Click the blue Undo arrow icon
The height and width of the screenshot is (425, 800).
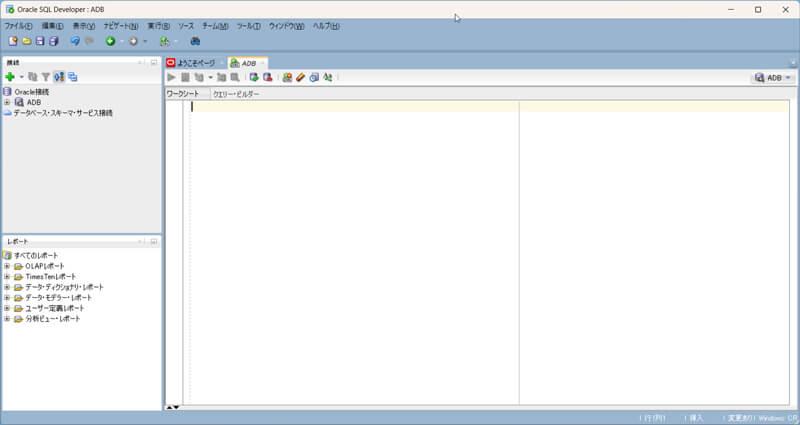75,41
